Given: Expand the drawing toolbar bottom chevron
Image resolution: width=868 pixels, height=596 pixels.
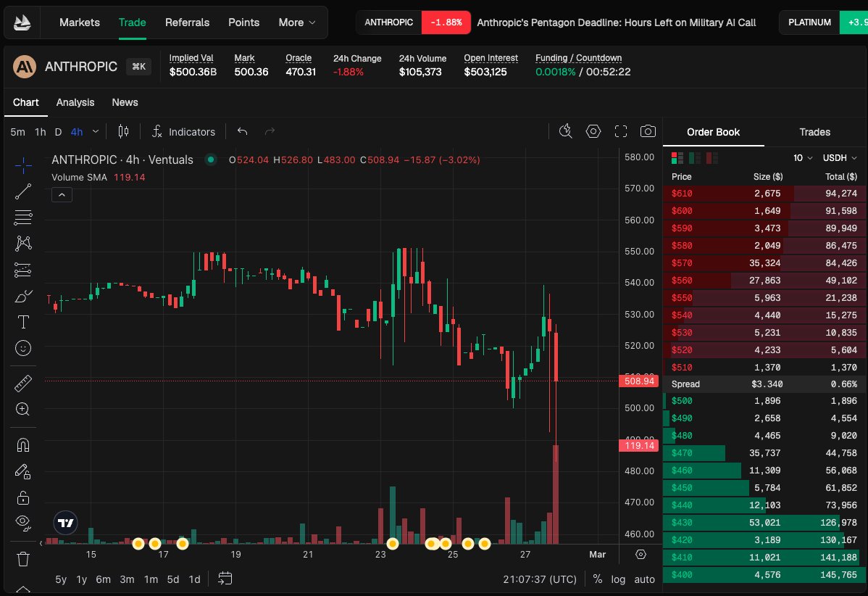Looking at the screenshot, I should (x=22, y=588).
